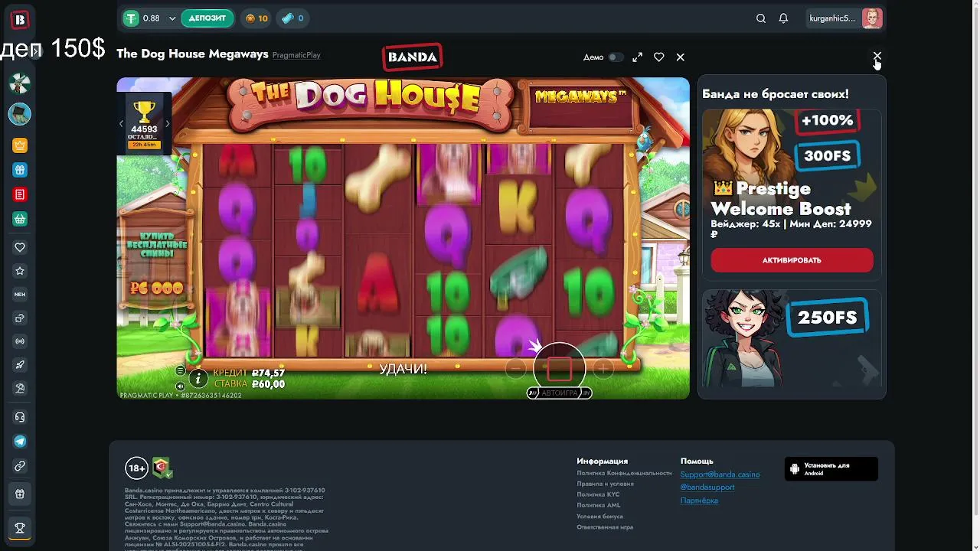Screen dimensions: 980x551
Task: Open the tournament trophy widget 44593
Action: (x=144, y=124)
